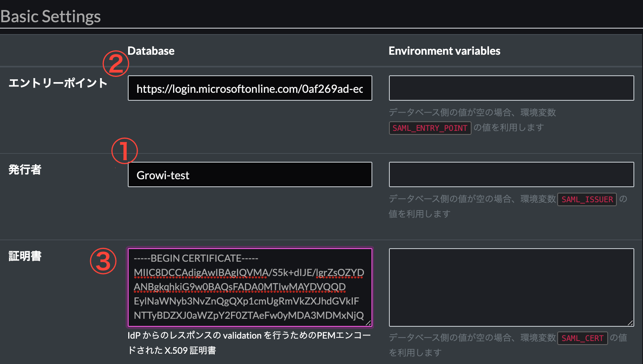Click the empty environment variable field for 発行者

point(511,174)
